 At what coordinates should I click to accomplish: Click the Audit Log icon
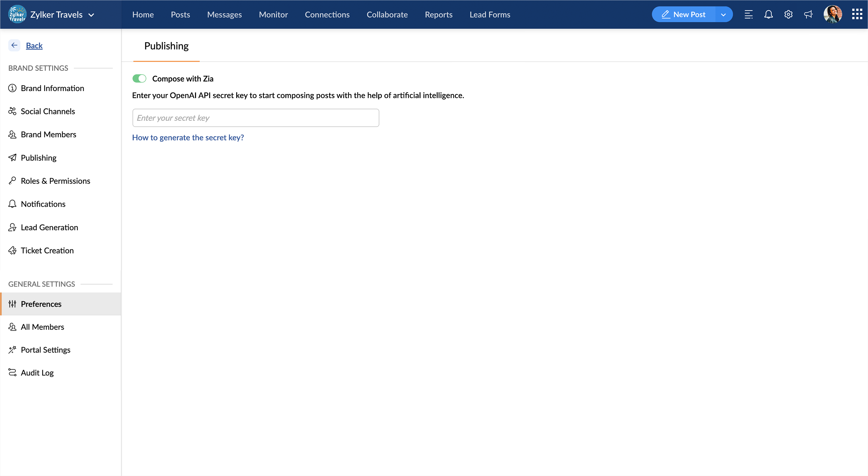tap(12, 373)
